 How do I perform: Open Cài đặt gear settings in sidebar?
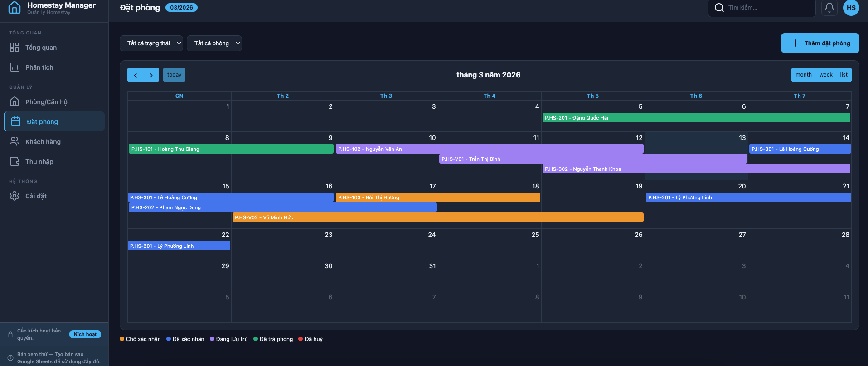[15, 196]
